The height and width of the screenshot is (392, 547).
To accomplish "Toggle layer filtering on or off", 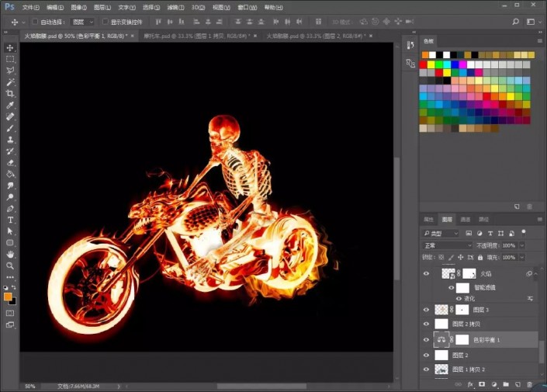I will (523, 232).
